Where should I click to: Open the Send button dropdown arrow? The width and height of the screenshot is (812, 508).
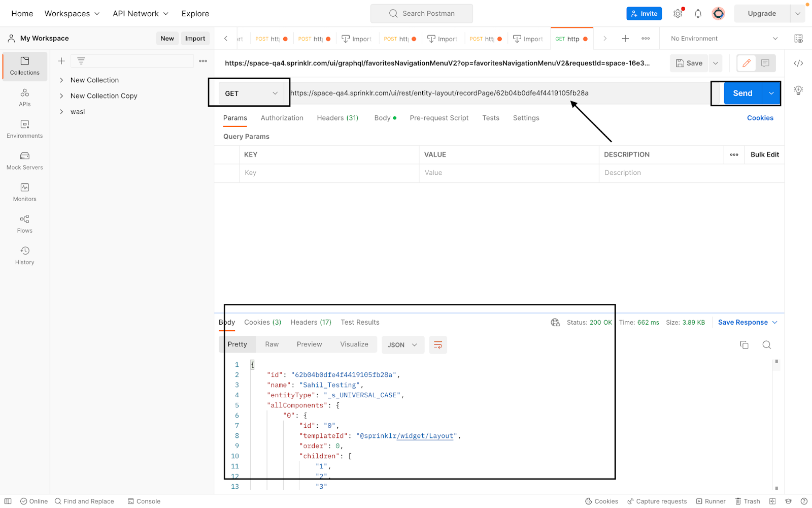[x=771, y=93]
